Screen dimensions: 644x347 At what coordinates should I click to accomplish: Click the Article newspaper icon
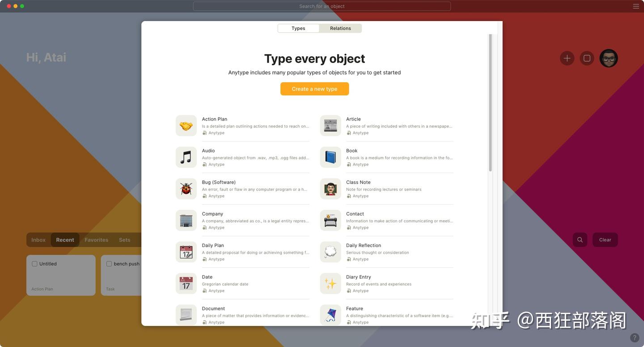(330, 126)
